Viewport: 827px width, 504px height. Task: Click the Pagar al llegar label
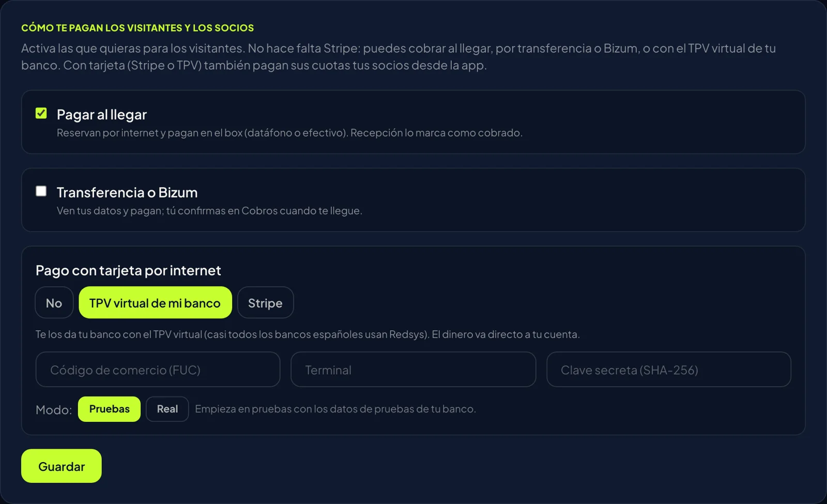102,114
